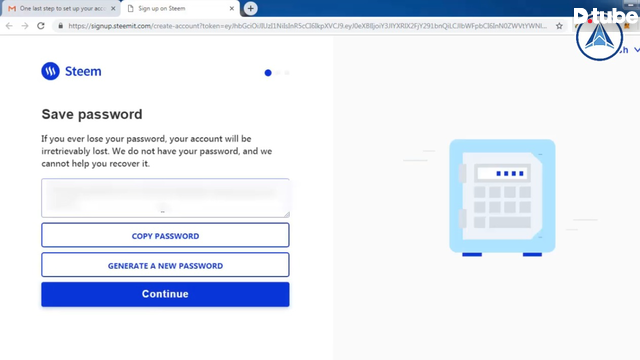Close the Gmail tab
The image size is (640, 360).
(x=113, y=9)
